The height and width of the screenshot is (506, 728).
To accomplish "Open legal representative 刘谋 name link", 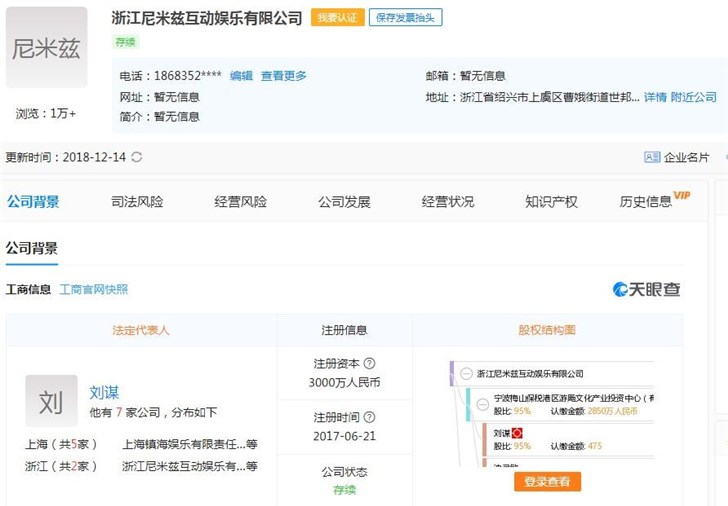I will (x=104, y=393).
